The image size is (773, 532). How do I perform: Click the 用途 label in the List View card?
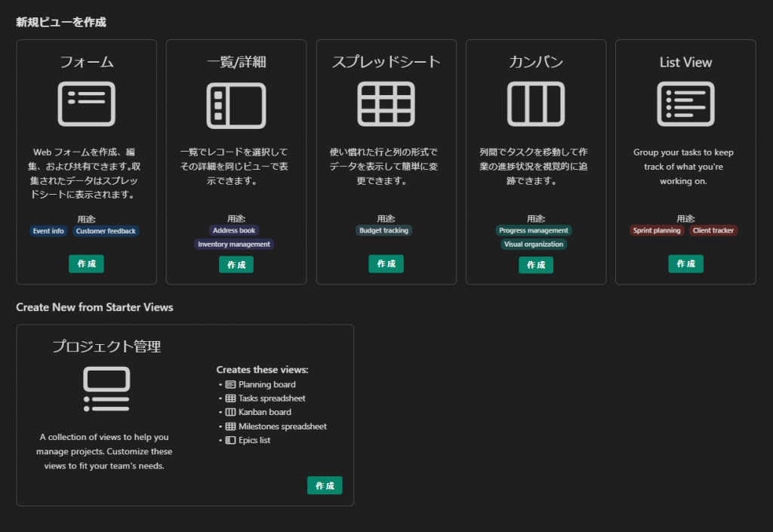point(685,219)
